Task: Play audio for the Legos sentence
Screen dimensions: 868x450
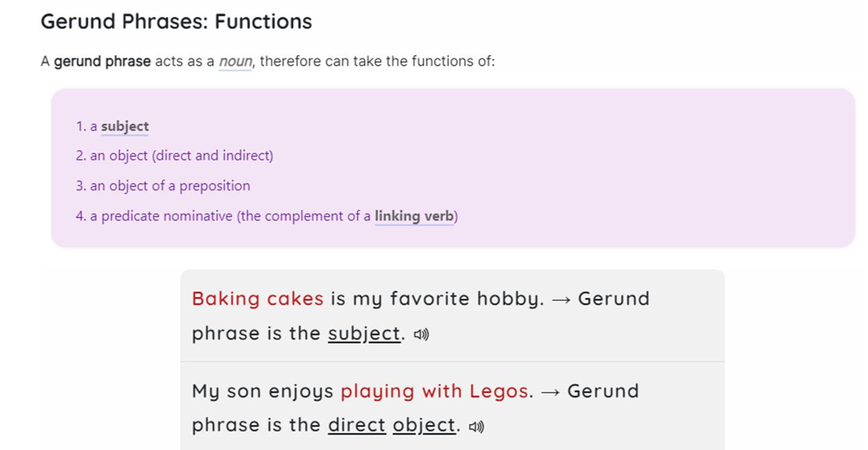Action: (476, 426)
